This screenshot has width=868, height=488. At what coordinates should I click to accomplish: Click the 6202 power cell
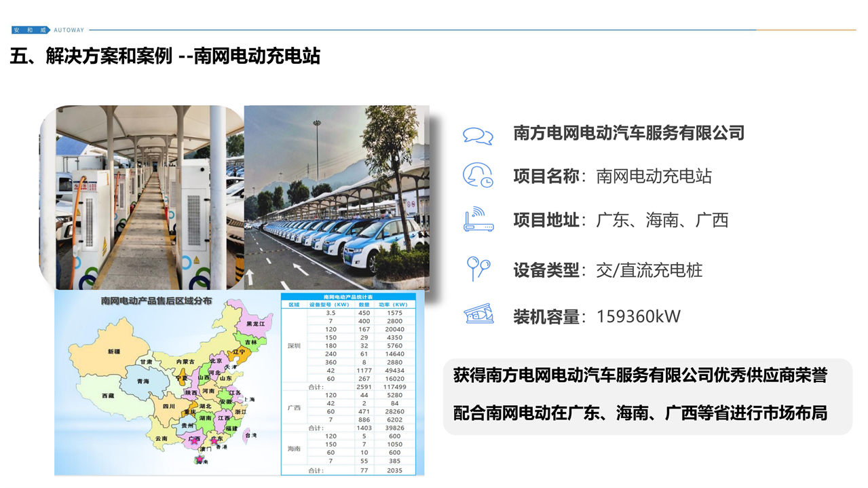point(394,419)
